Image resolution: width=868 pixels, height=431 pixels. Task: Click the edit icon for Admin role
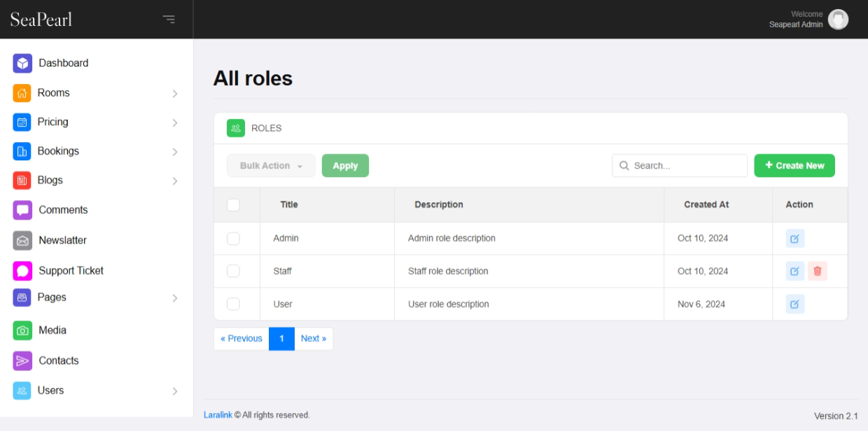[794, 239]
